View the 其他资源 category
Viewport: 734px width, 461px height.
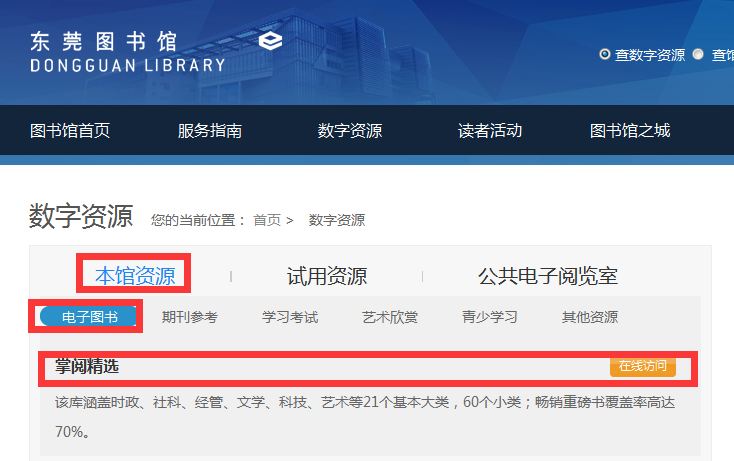590,317
